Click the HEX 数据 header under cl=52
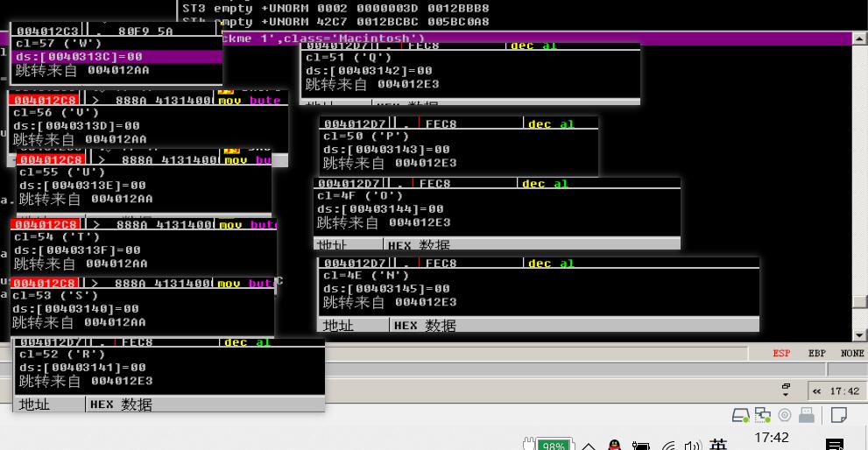Screen dimensions: 868x450 coord(118,404)
